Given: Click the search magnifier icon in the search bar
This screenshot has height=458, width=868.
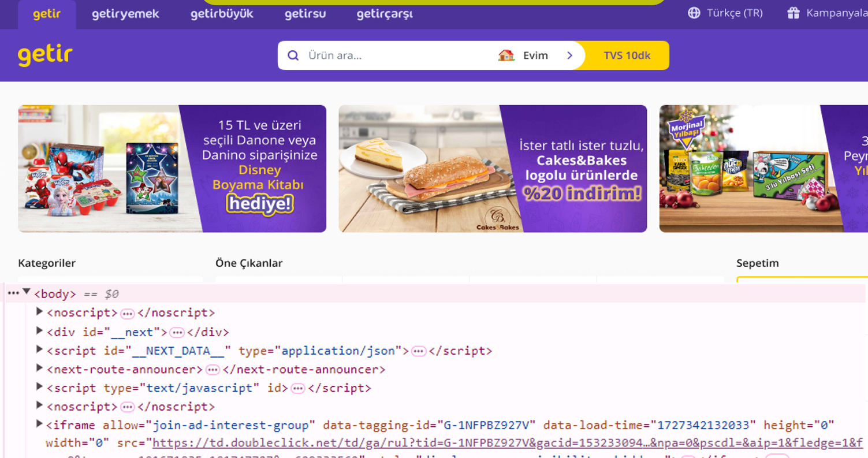Looking at the screenshot, I should [x=293, y=55].
